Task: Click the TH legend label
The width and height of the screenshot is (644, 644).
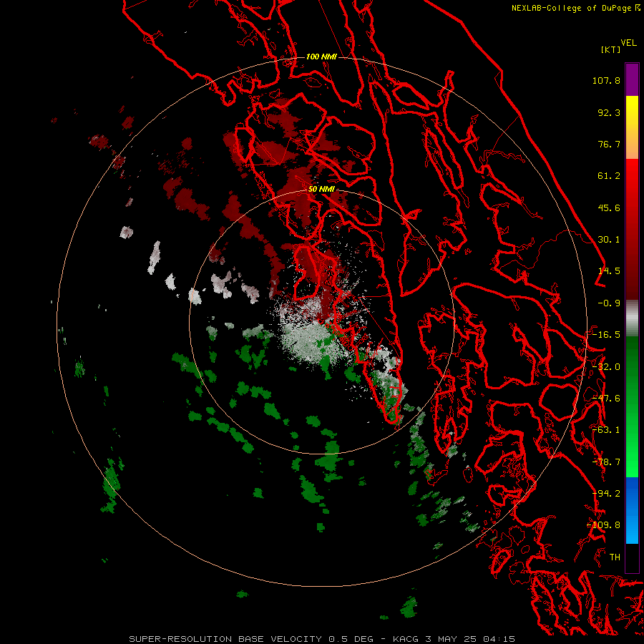Action: (x=615, y=557)
